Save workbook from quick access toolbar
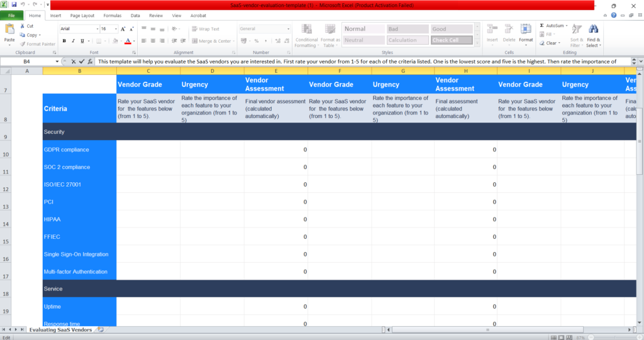Screen dimensions: 644x340 14,5
